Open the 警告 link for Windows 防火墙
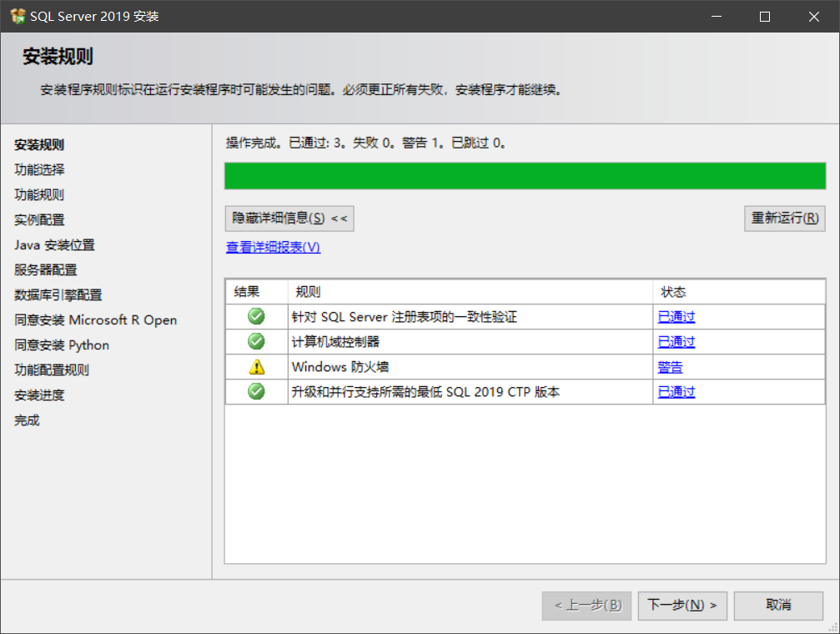This screenshot has height=634, width=840. tap(670, 367)
